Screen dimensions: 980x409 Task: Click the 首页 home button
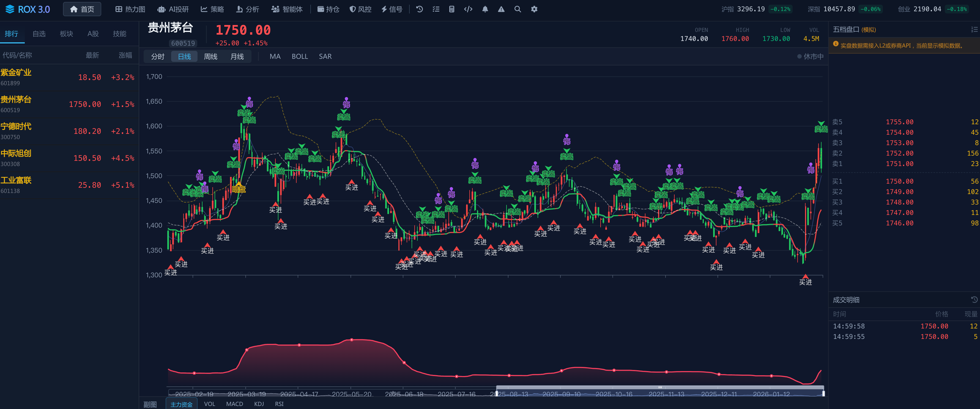point(82,9)
